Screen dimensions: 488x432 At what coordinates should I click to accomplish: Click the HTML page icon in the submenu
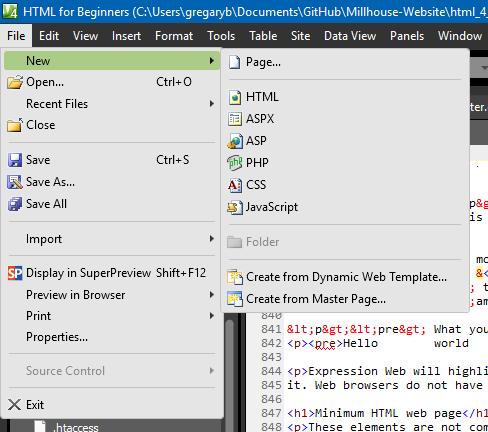click(x=235, y=97)
